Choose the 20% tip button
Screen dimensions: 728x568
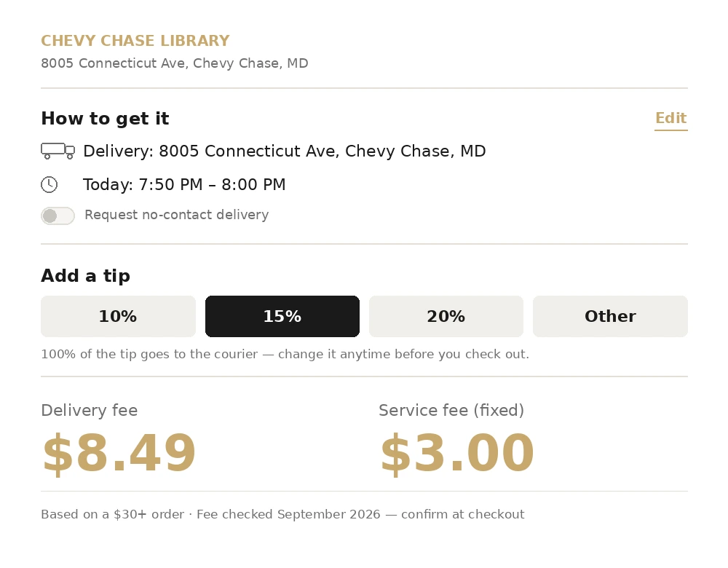[x=446, y=316]
